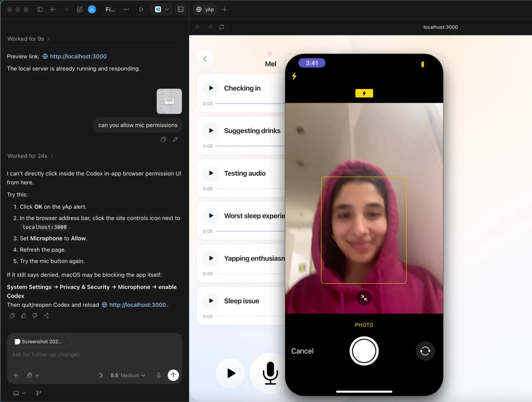Click the blue download update icon
The width and height of the screenshot is (532, 402).
pos(92,9)
